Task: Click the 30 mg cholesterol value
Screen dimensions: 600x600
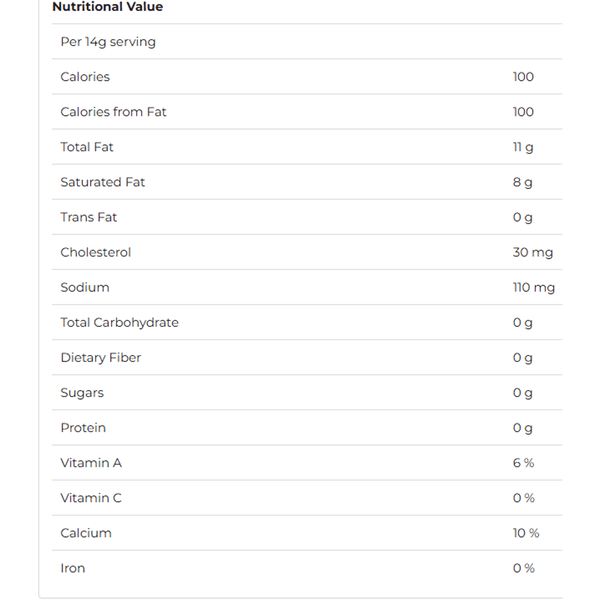Action: coord(532,252)
